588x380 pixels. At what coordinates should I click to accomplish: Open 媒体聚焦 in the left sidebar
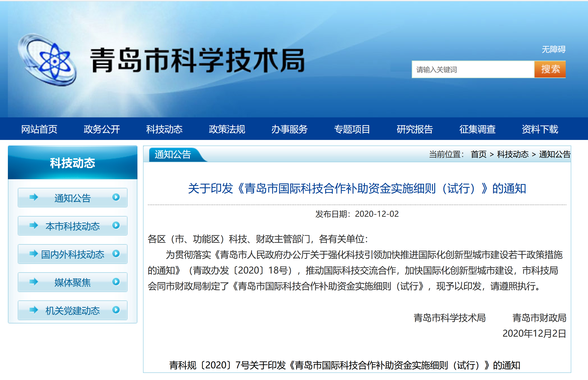tap(73, 282)
